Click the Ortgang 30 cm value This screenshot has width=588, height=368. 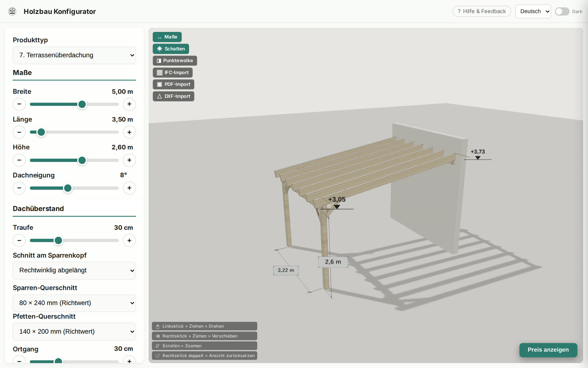pyautogui.click(x=123, y=348)
